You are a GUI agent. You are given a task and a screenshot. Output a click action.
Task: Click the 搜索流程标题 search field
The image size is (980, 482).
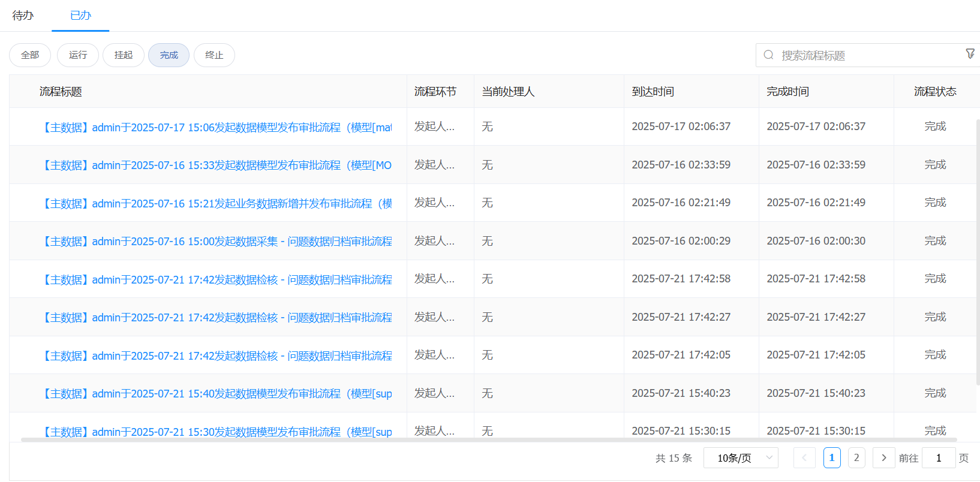pos(864,55)
